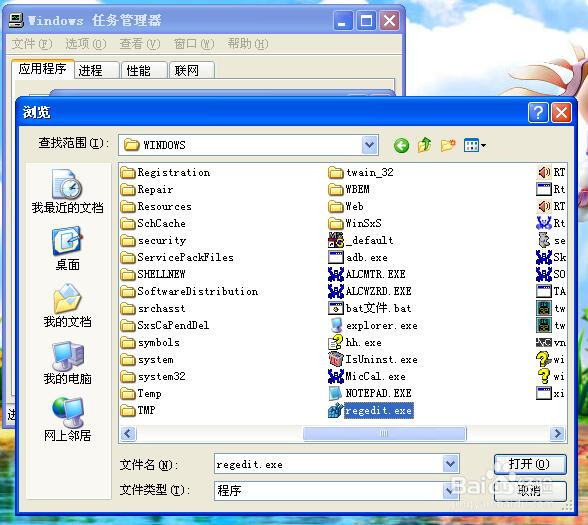Switch to Performance (性能) tab
Viewport: 588px width, 525px height.
[144, 70]
